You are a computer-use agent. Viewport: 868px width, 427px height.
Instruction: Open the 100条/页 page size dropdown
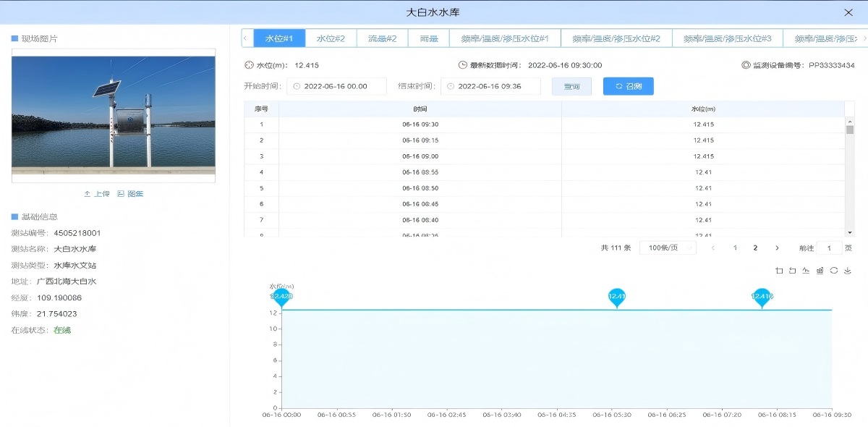(668, 248)
